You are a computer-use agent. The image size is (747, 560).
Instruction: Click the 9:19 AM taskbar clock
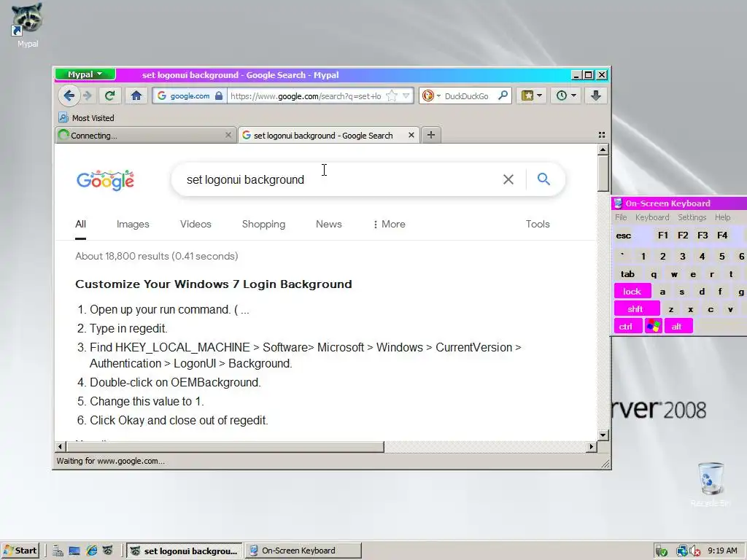(722, 551)
